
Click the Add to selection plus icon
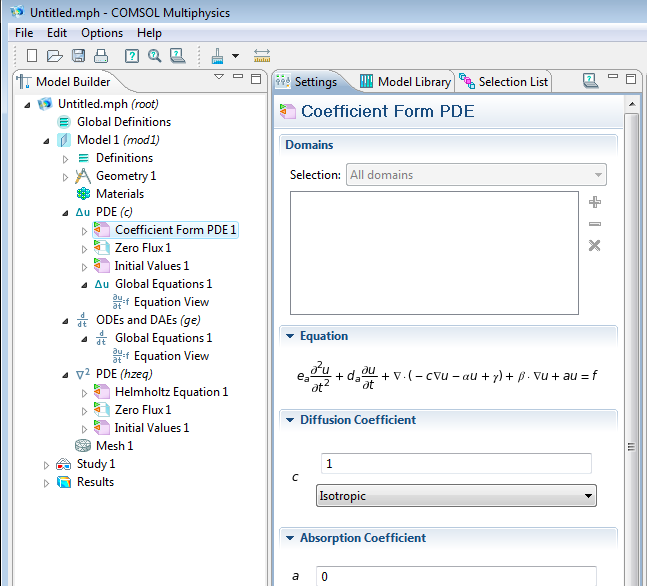[595, 202]
